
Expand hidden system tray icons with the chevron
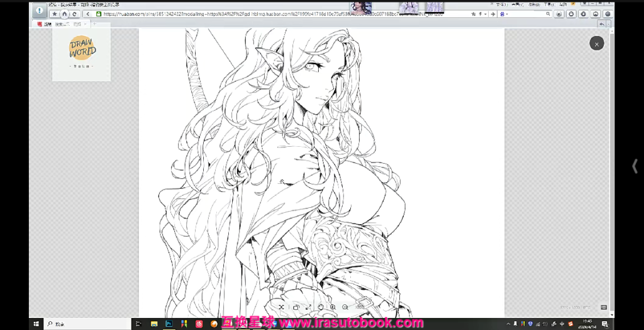pyautogui.click(x=508, y=324)
